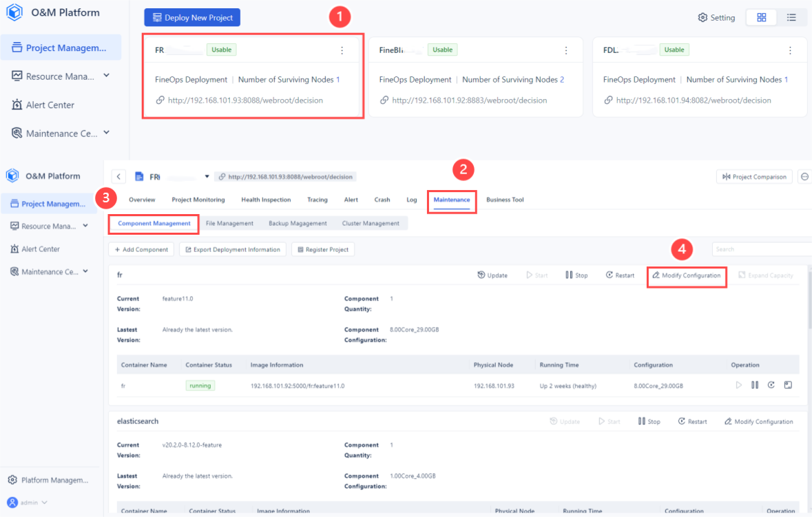Open the Business Tool tab
This screenshot has width=812, height=517.
[x=505, y=200]
